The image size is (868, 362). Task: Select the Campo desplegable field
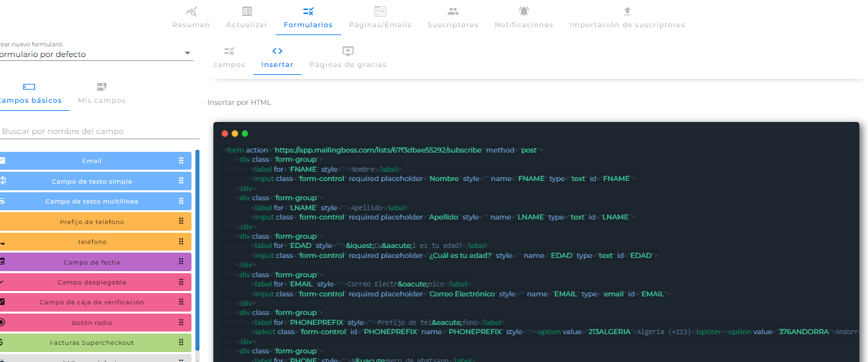[95, 282]
